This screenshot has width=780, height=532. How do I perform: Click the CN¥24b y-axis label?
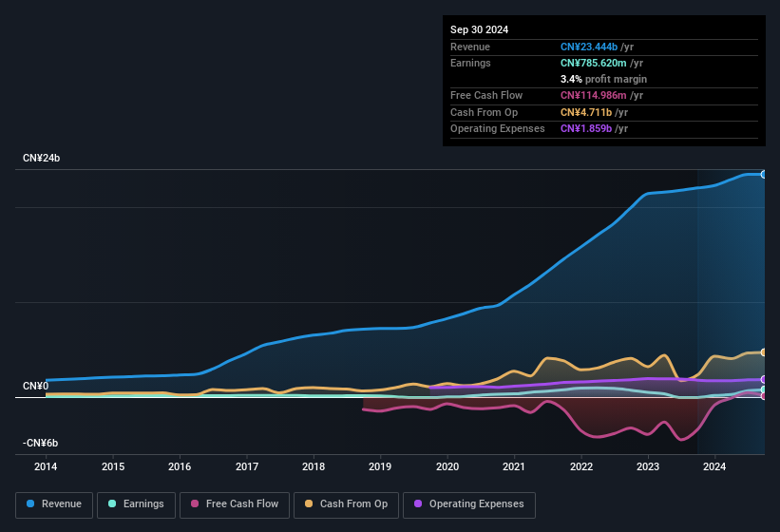(41, 158)
